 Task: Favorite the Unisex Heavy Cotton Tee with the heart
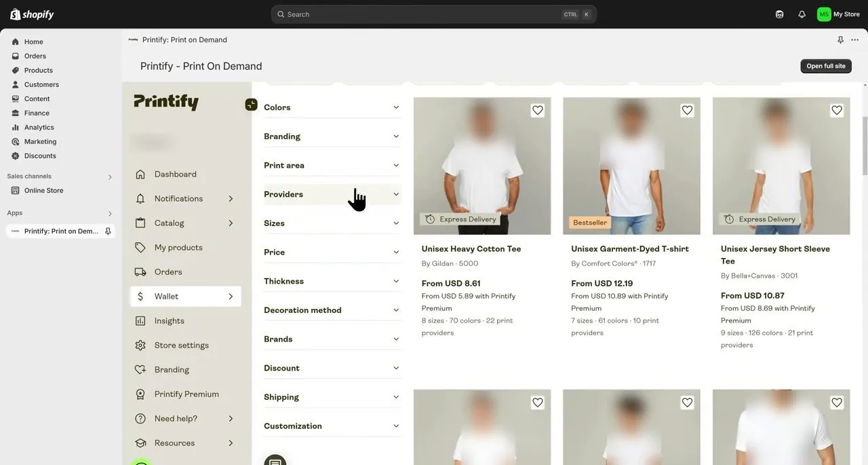point(538,110)
